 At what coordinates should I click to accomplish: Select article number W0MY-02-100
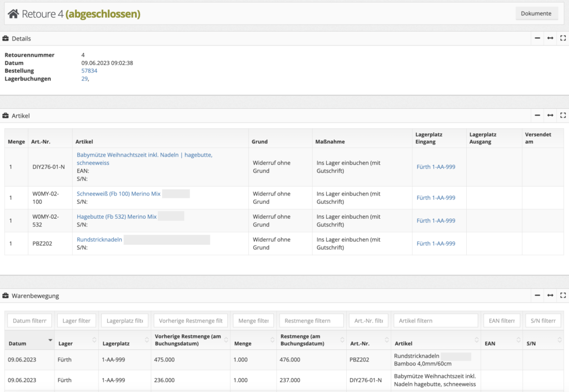pos(46,198)
